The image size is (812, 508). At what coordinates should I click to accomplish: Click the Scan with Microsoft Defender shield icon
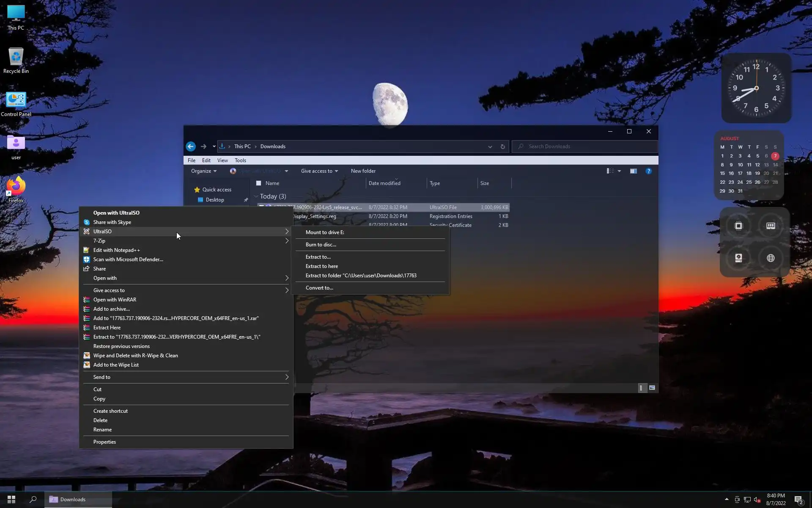tap(86, 260)
